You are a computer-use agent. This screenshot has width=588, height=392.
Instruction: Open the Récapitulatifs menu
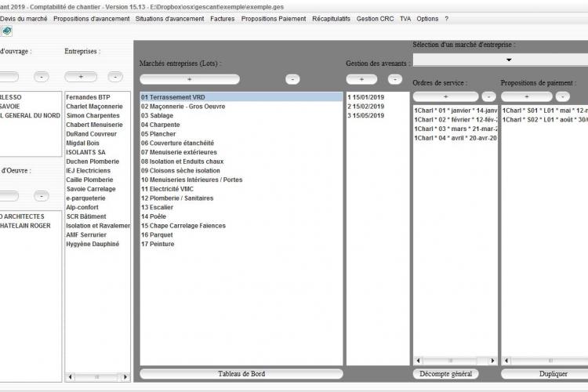coord(331,19)
